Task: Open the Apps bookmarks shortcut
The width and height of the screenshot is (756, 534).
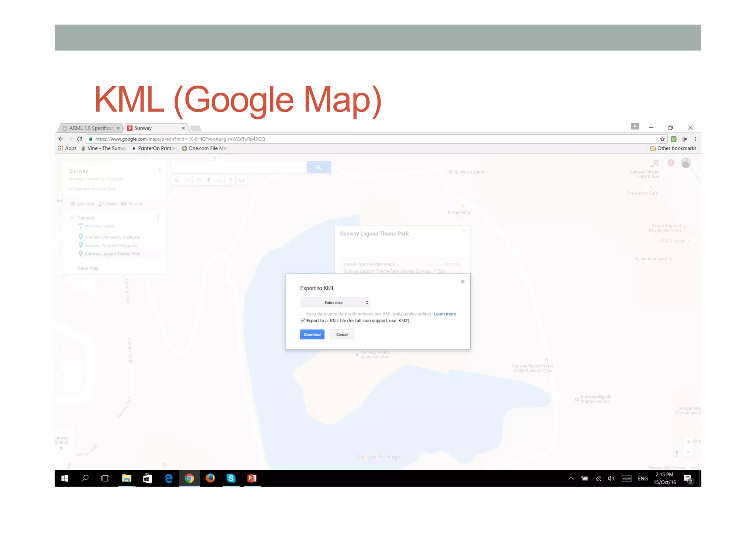Action: coord(67,148)
